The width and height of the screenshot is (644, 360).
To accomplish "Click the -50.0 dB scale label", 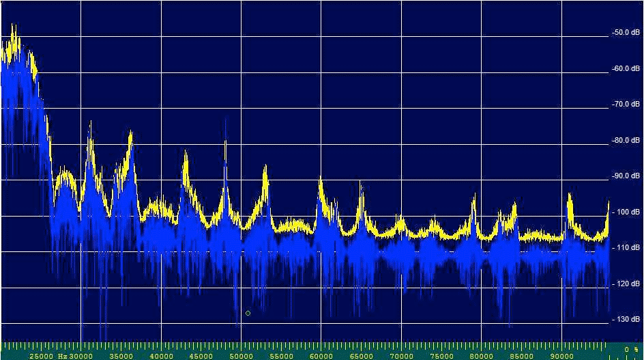I will tap(626, 32).
